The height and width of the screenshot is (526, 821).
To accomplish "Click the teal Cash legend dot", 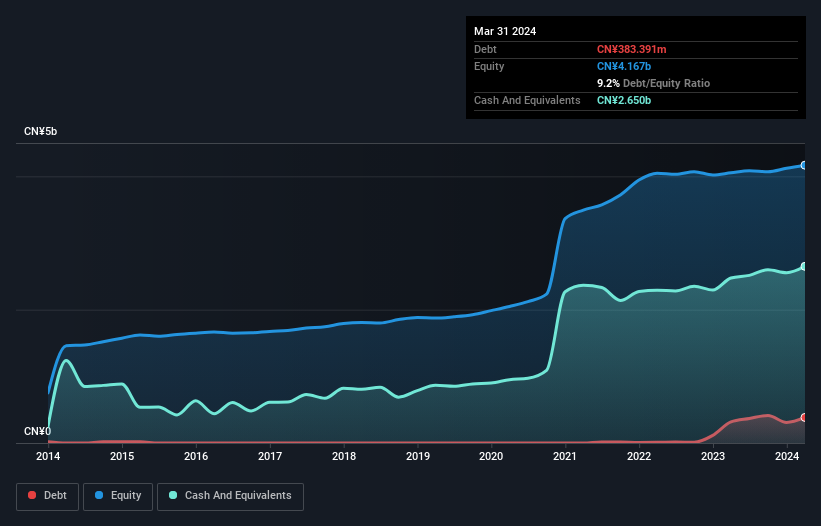I will [174, 495].
